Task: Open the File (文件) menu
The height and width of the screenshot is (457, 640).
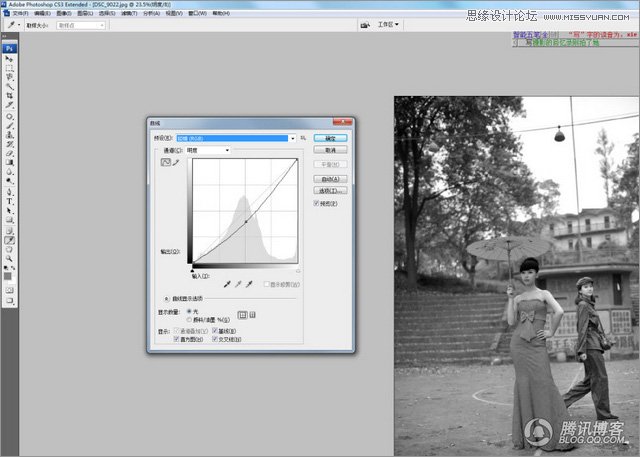Action: [x=20, y=13]
